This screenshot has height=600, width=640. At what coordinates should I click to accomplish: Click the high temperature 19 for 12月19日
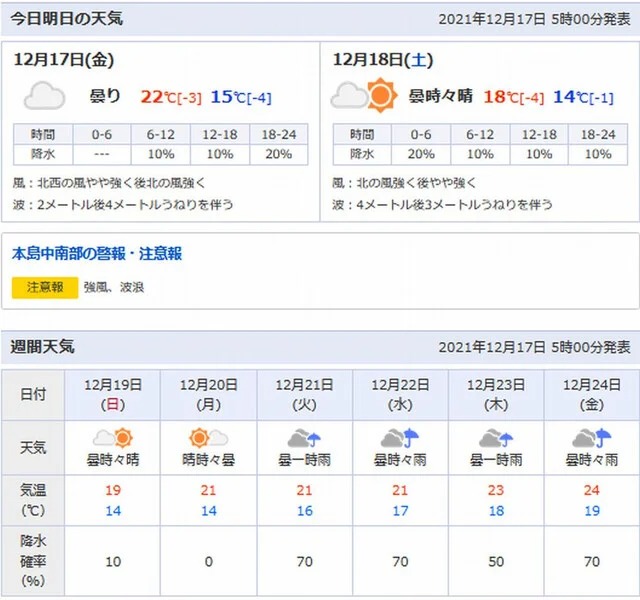click(x=113, y=490)
